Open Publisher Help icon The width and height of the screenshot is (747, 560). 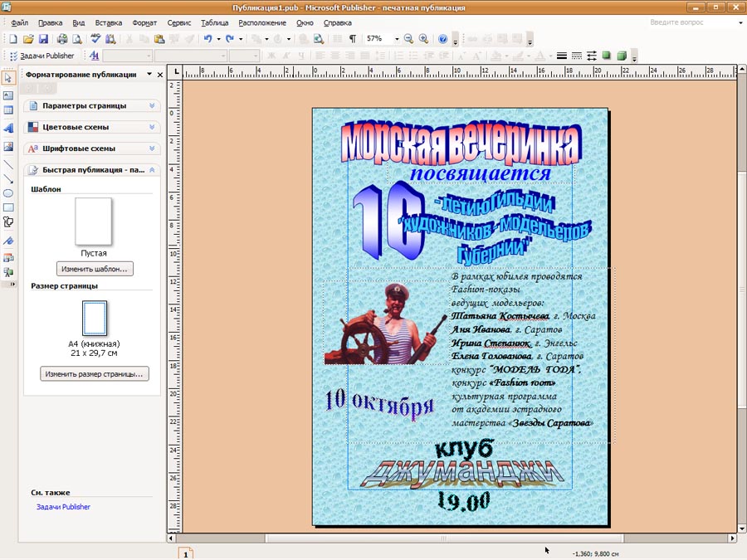pos(442,39)
